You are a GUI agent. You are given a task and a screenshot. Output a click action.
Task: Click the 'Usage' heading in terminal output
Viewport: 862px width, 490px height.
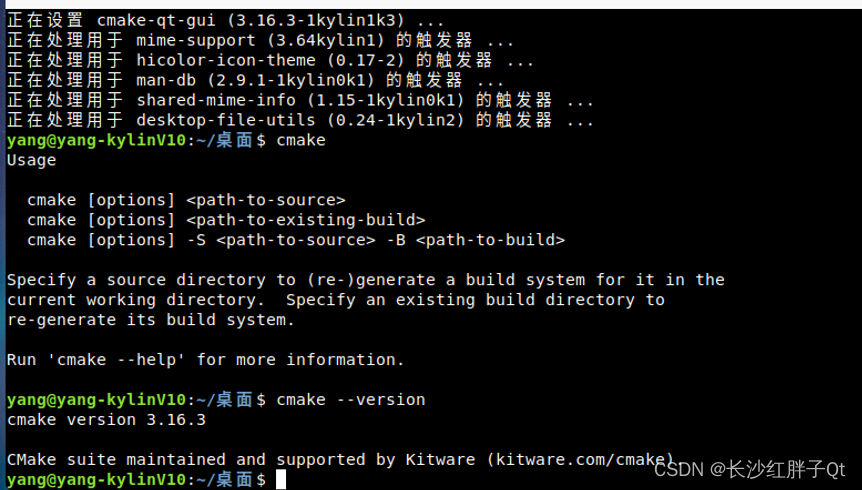(31, 161)
